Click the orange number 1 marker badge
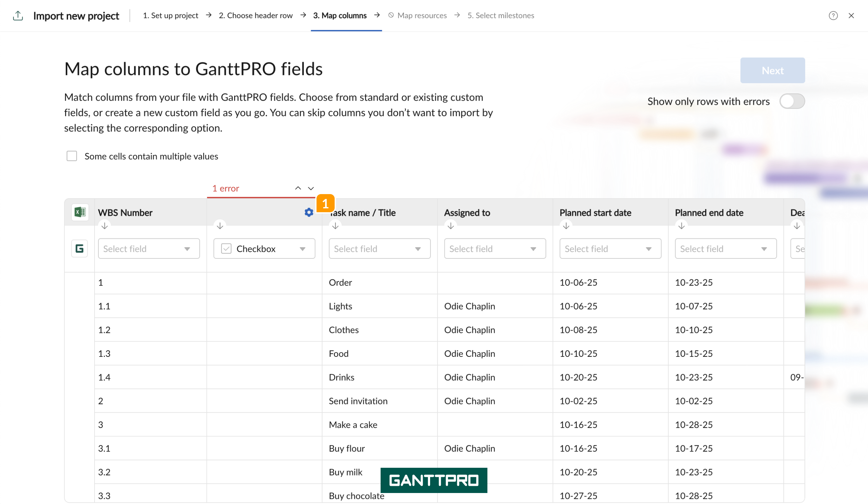Viewport: 868px width, 504px height. (x=325, y=203)
